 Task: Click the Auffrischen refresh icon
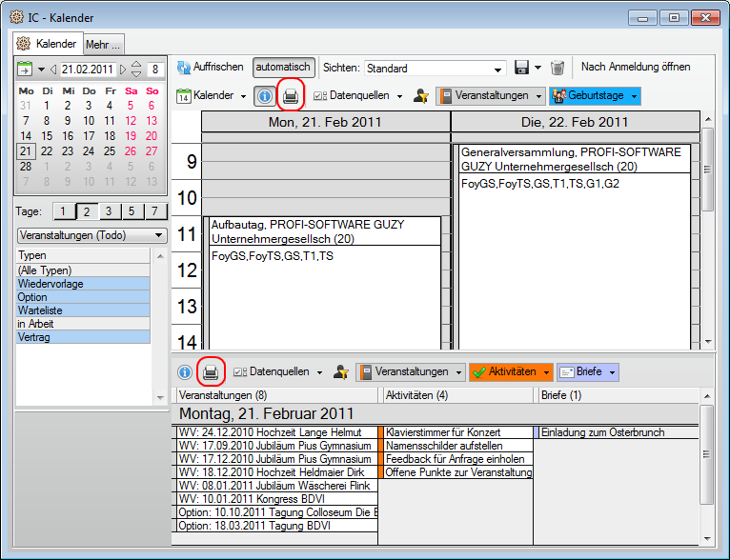click(183, 68)
